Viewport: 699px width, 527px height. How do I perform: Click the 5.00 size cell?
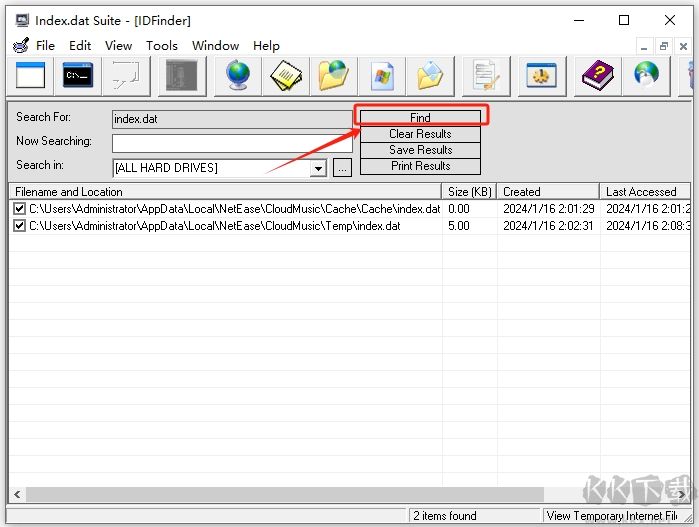(x=459, y=226)
